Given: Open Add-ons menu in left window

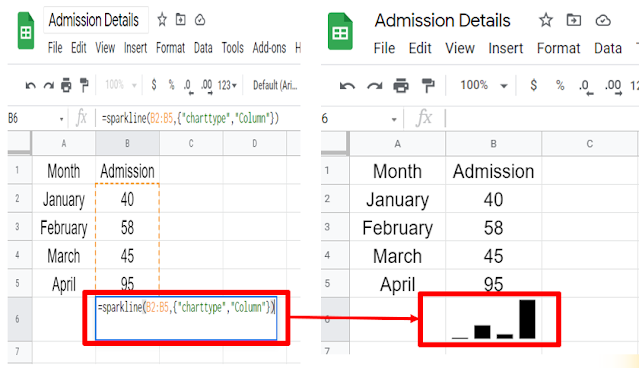Looking at the screenshot, I should 269,48.
